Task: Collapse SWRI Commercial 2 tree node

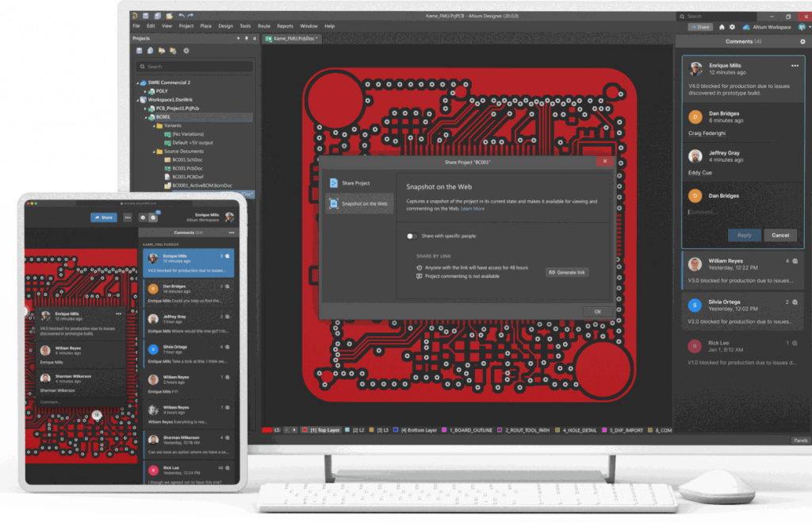Action: click(138, 83)
